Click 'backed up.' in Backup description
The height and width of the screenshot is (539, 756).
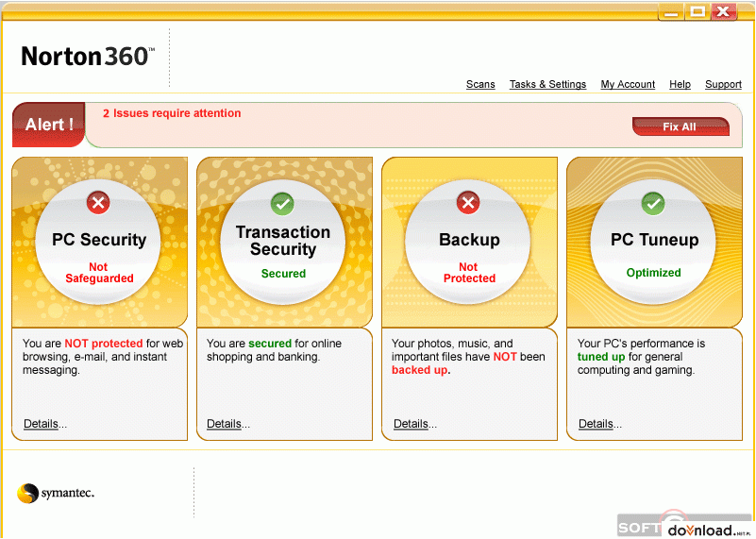[420, 370]
